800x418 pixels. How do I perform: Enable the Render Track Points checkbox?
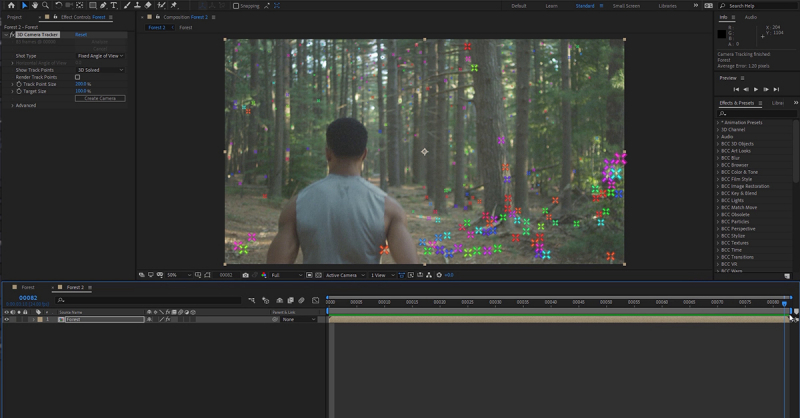point(78,77)
